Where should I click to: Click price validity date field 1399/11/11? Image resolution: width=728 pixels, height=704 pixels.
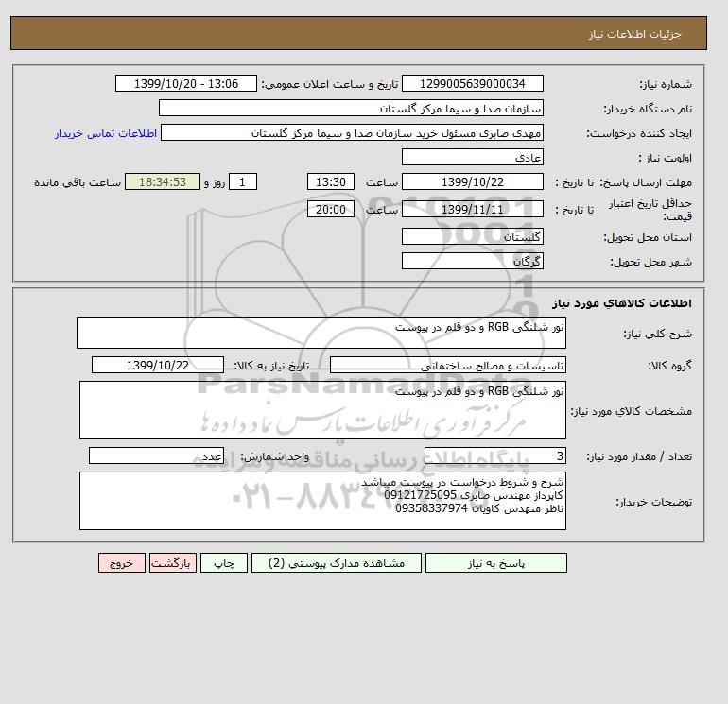(x=472, y=209)
